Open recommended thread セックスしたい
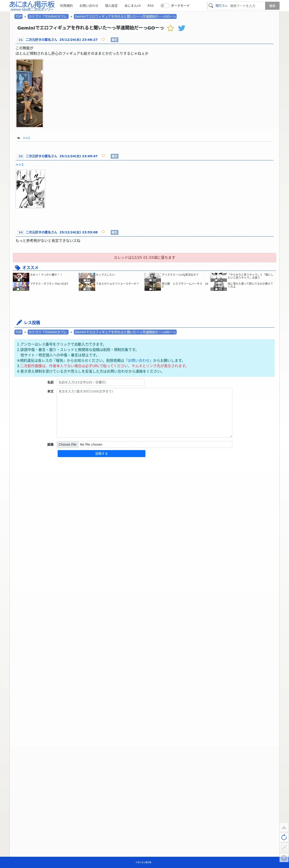 (105, 275)
